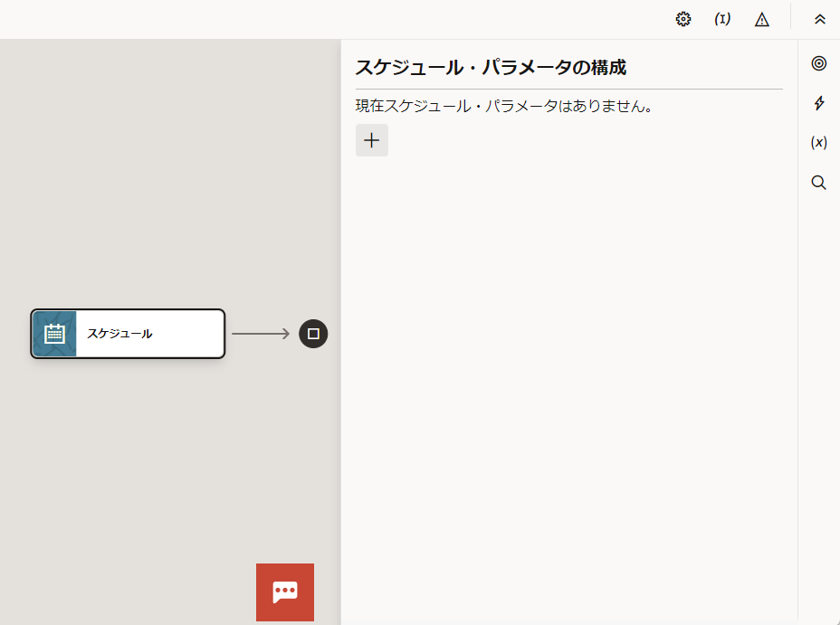Select the スケジュール node label

tap(119, 334)
